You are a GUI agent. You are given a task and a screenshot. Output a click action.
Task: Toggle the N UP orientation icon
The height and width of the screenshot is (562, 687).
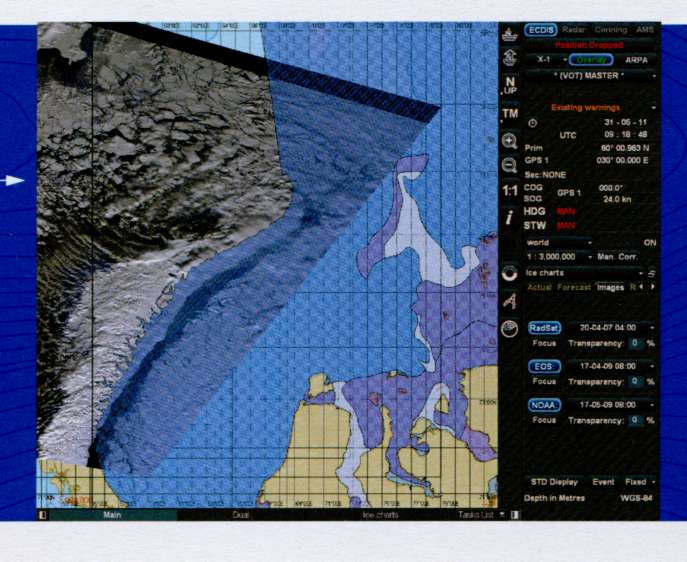(510, 86)
